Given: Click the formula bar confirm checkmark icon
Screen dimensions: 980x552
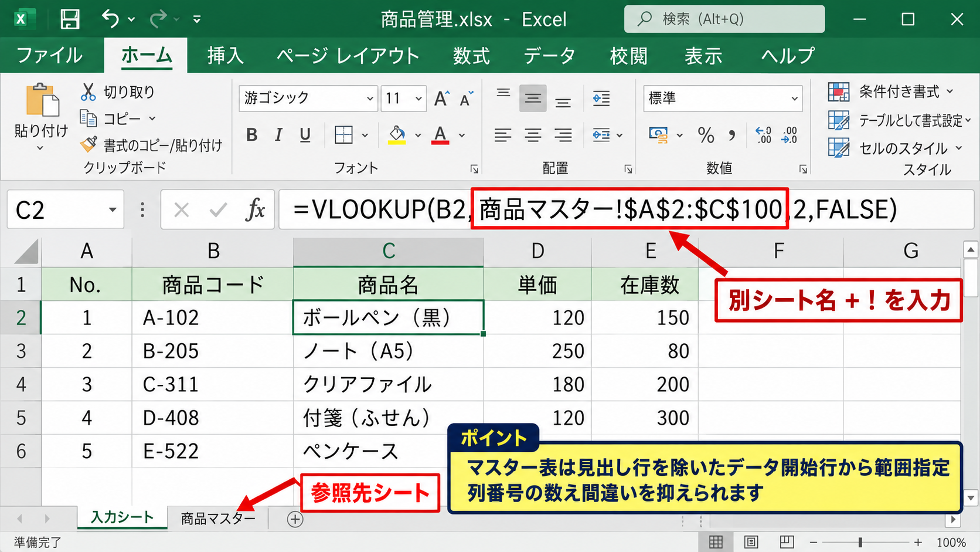Looking at the screenshot, I should coord(218,209).
